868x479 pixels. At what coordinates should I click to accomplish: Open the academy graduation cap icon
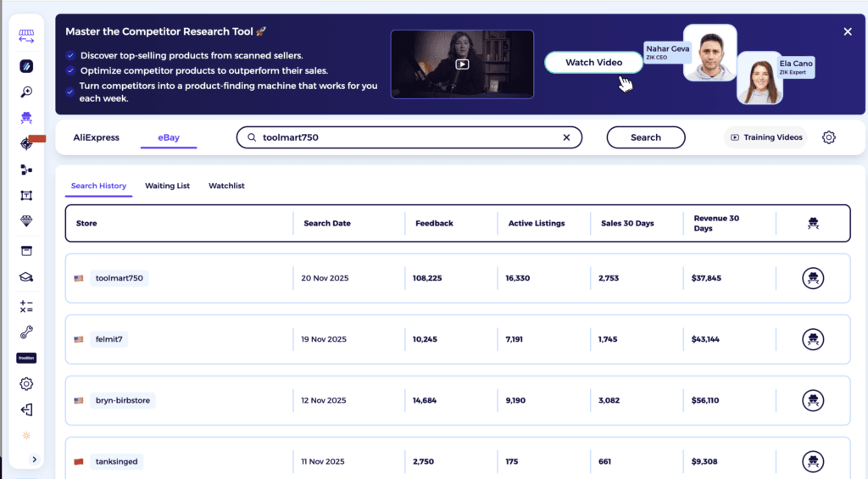coord(26,277)
